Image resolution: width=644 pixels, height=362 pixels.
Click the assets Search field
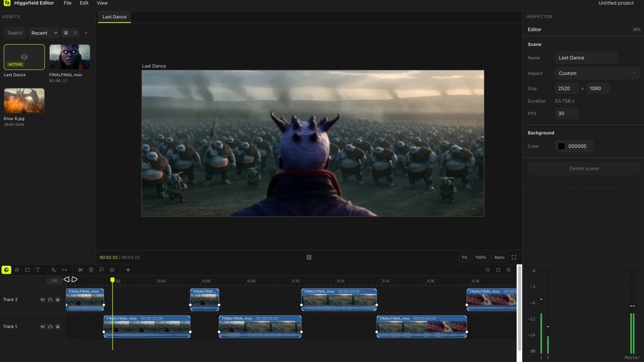point(15,33)
